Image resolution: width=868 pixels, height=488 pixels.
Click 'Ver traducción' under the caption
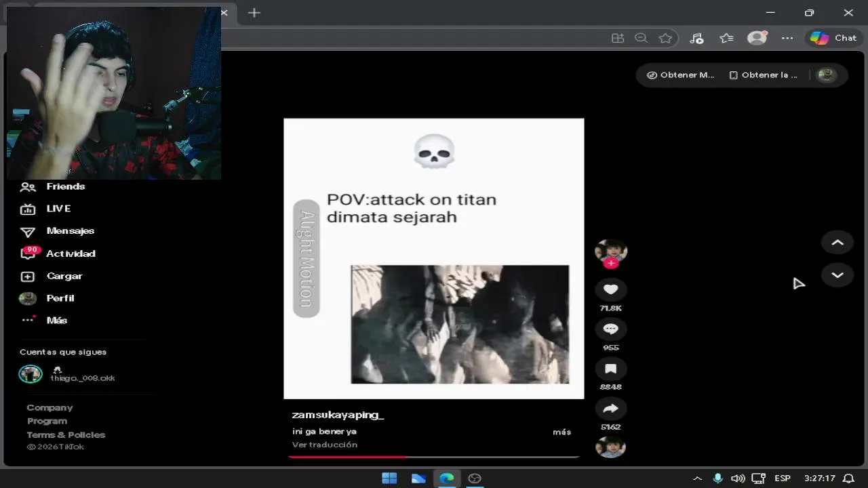[x=325, y=445]
